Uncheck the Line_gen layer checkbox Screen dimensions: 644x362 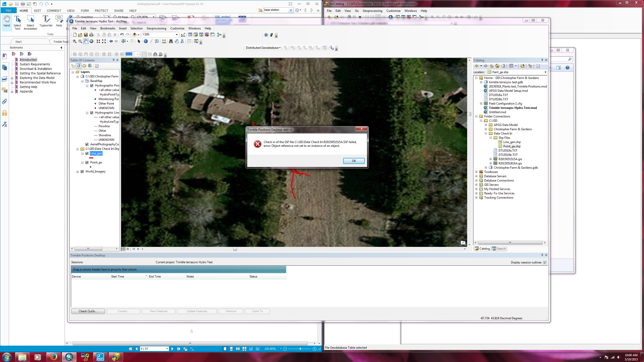click(x=87, y=154)
